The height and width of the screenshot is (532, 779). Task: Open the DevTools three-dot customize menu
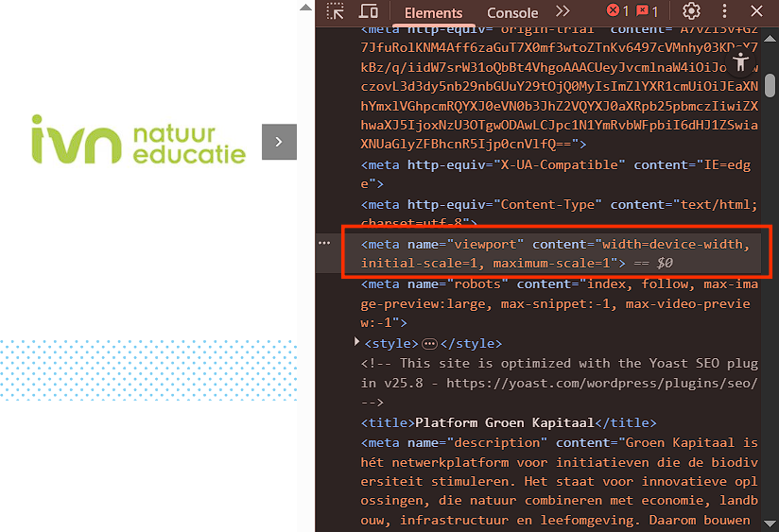point(725,11)
